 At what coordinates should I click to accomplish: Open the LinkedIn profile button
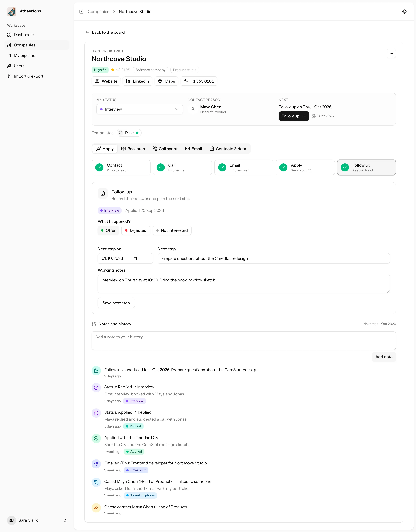(138, 81)
